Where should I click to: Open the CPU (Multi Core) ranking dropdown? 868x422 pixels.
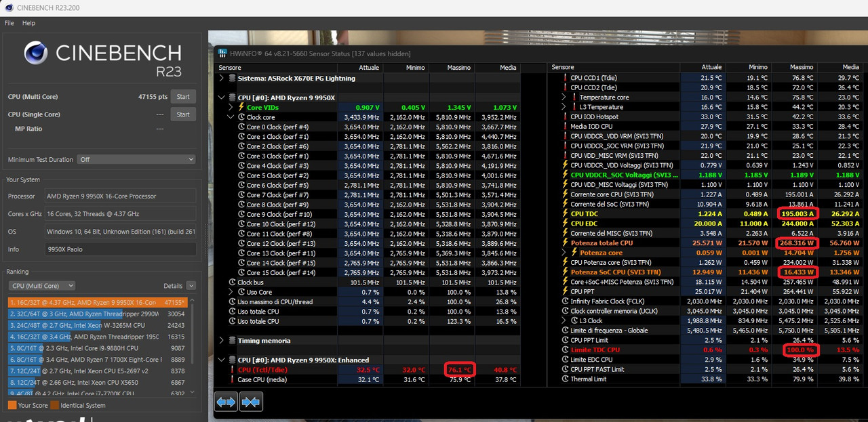42,286
